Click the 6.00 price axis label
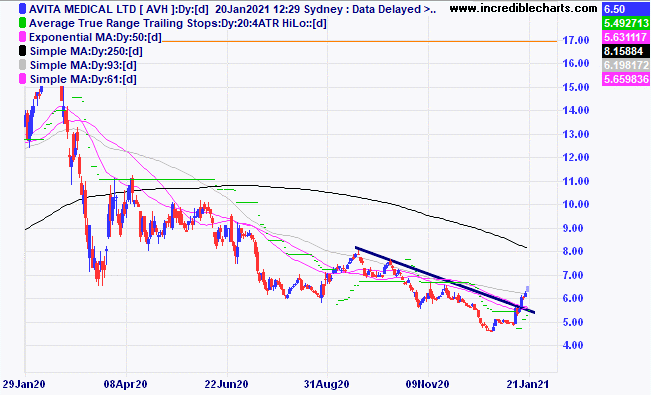Image resolution: width=651 pixels, height=395 pixels. point(573,298)
